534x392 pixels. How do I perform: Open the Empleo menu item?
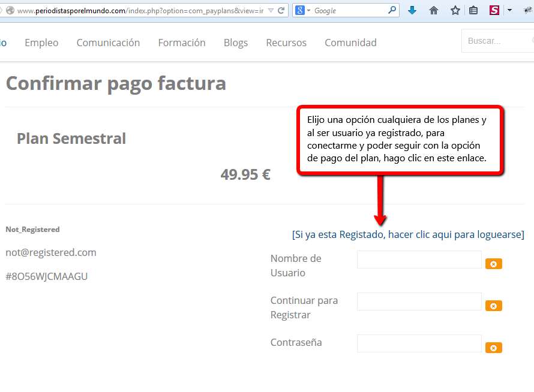(x=41, y=43)
